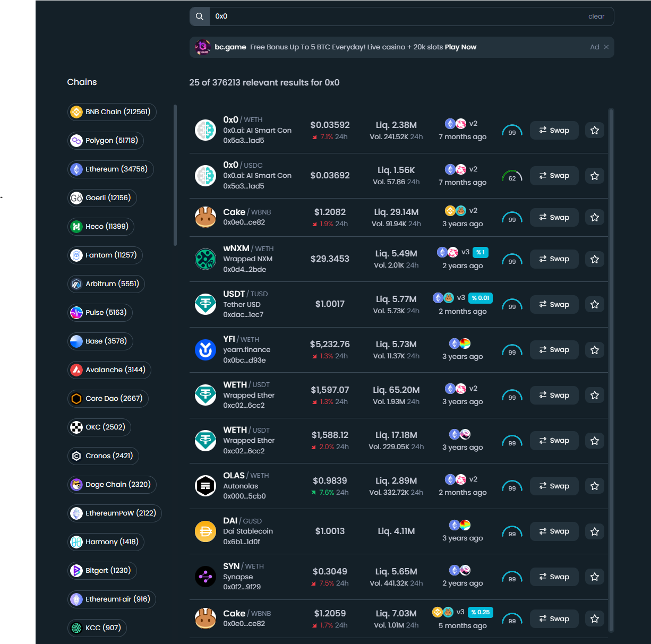The height and width of the screenshot is (644, 651).
Task: Swap the $1.2059 Cake / WBNB pair
Action: tap(554, 619)
